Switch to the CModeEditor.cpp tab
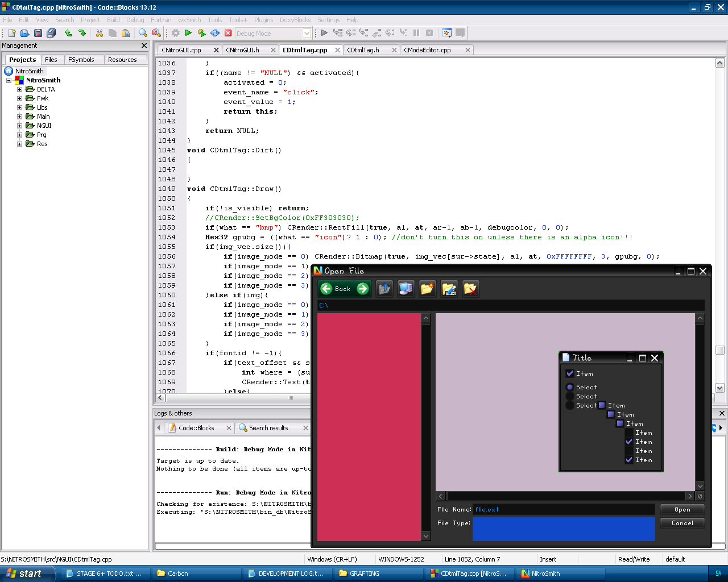This screenshot has height=582, width=728. 427,50
